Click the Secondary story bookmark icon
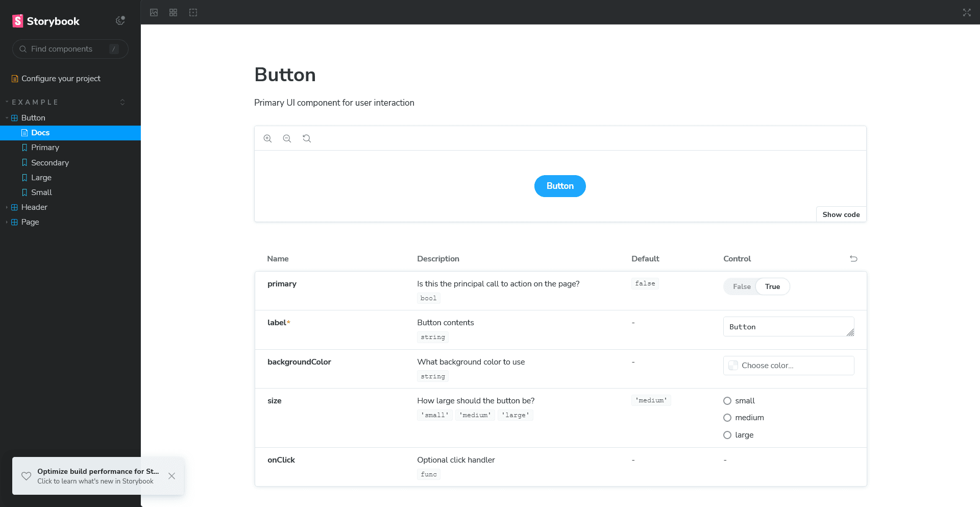The image size is (980, 507). (24, 162)
